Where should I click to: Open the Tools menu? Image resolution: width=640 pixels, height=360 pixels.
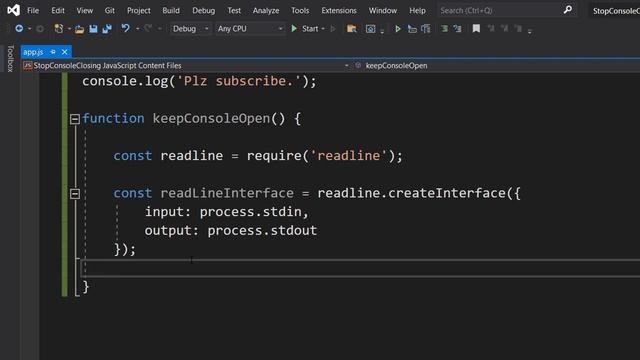click(x=300, y=11)
